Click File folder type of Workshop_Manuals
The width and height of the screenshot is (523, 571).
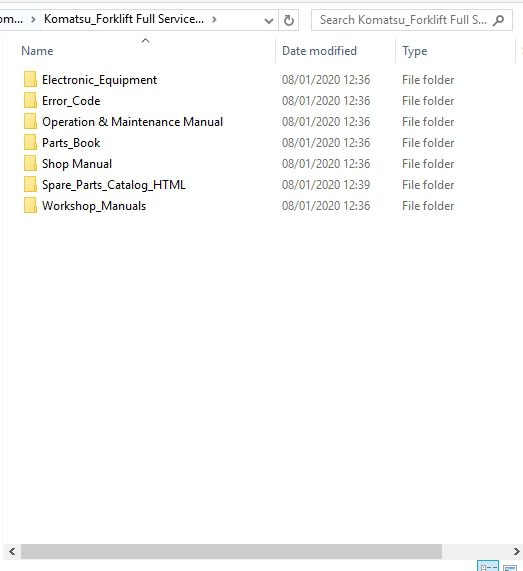point(428,206)
